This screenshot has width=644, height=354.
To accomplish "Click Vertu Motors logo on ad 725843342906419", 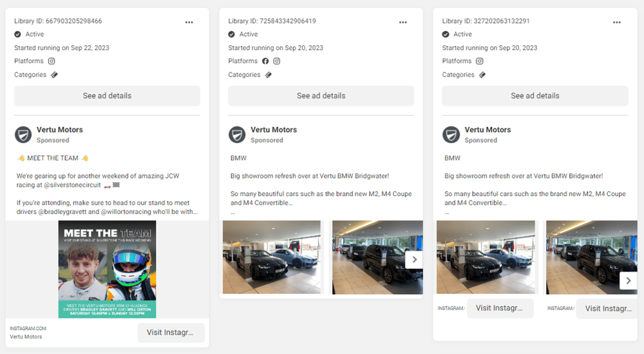I will pos(237,135).
